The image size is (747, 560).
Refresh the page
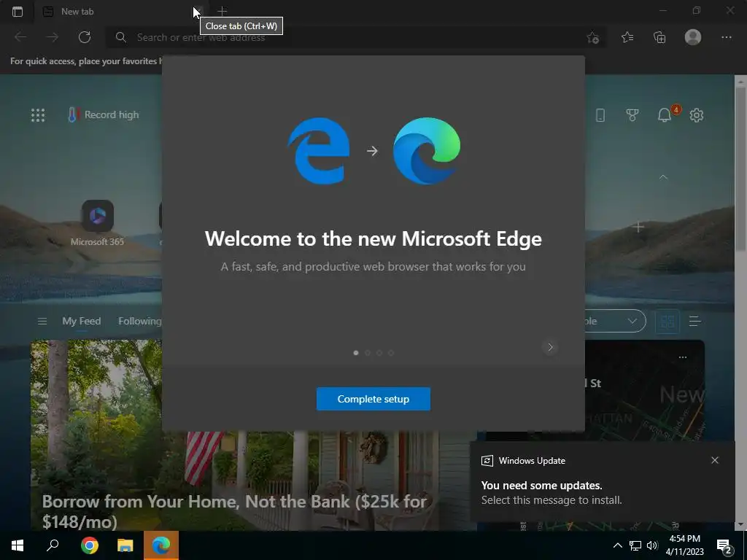85,37
